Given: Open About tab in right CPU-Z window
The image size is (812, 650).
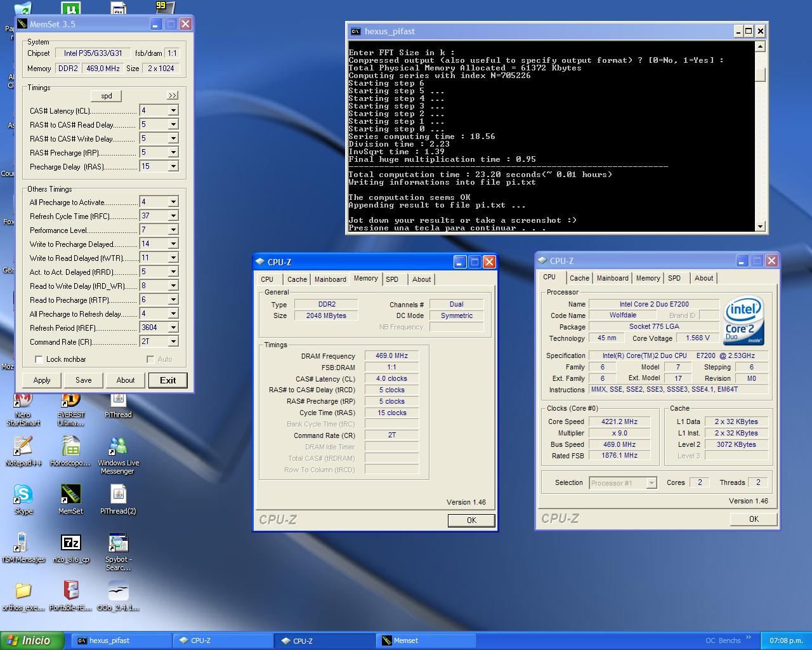Looking at the screenshot, I should (x=704, y=278).
